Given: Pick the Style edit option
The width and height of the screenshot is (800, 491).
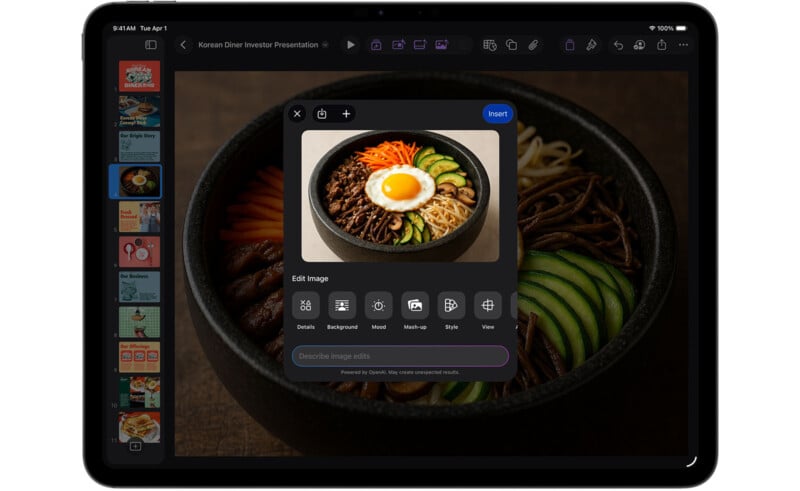Looking at the screenshot, I should click(x=451, y=306).
